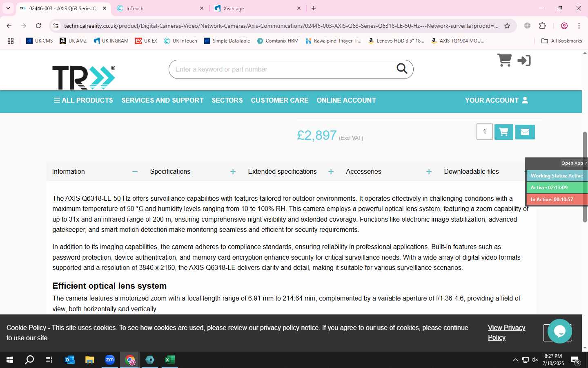This screenshot has width=588, height=368.
Task: Click YOUR ACCOUNT in the navigation bar
Action: tap(497, 100)
